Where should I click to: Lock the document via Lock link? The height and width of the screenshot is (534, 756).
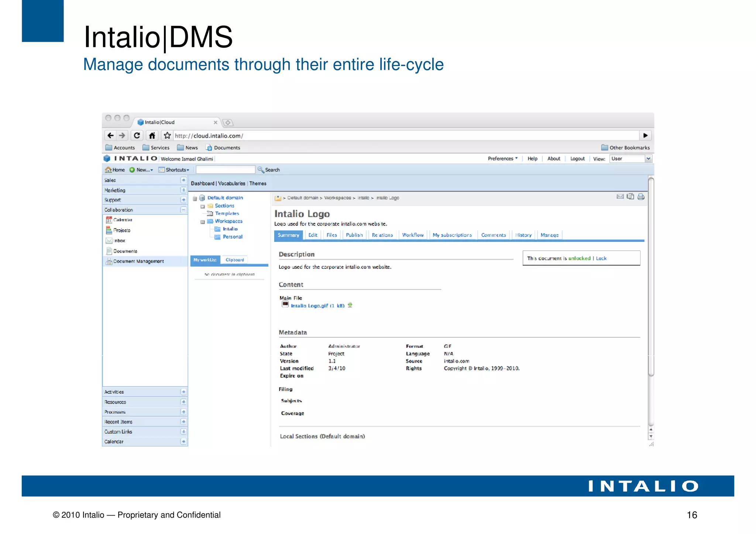pyautogui.click(x=601, y=258)
